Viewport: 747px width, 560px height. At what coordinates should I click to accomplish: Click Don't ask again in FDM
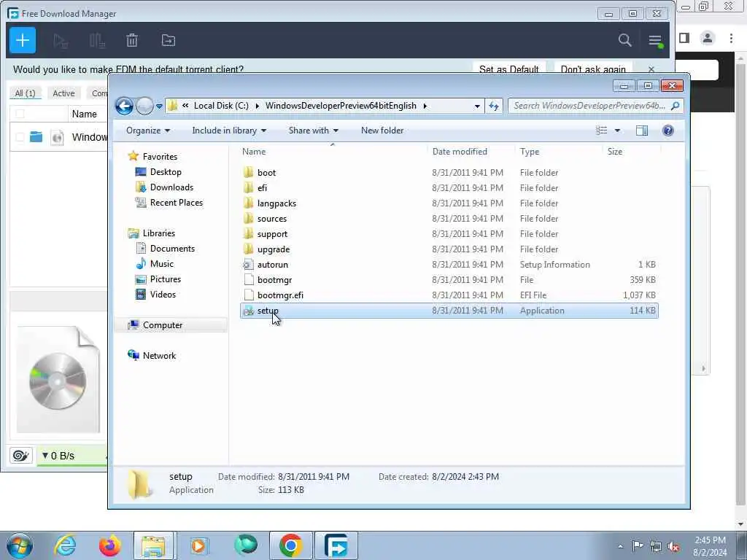tap(593, 69)
